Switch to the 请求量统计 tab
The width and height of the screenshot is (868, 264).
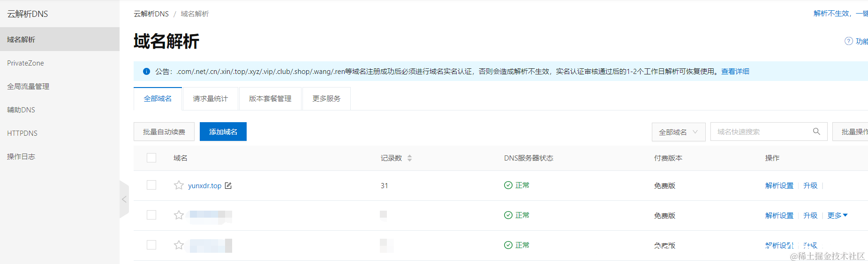(210, 99)
